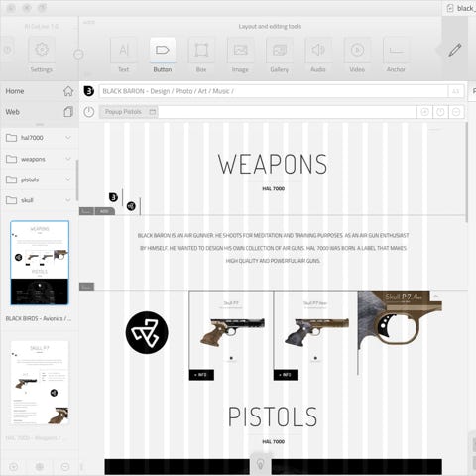476x476 pixels.
Task: Expand the weapons folder chevron
Action: pyautogui.click(x=68, y=159)
